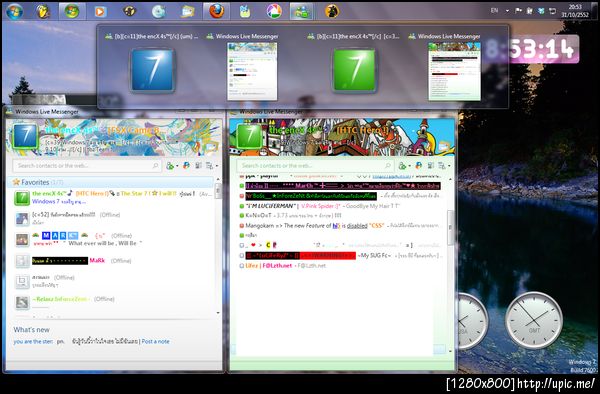The height and width of the screenshot is (394, 600).
Task: Open the offline contact with pink MaRk name
Action: pos(113,260)
